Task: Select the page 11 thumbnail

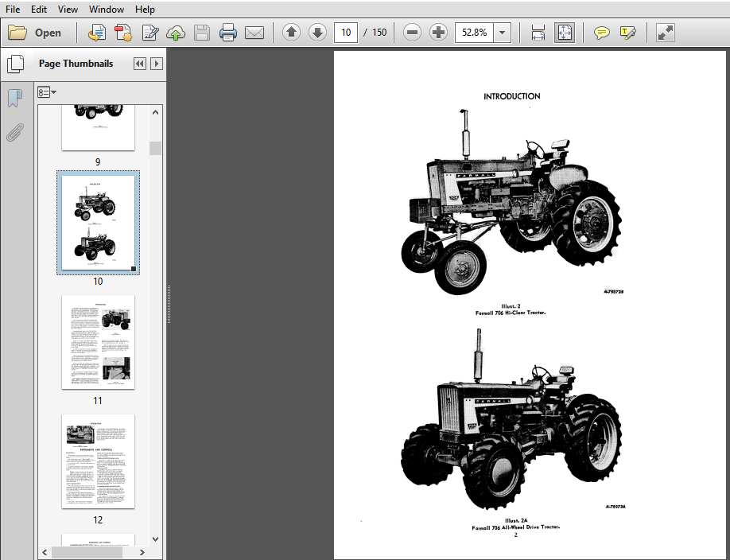Action: pyautogui.click(x=99, y=342)
